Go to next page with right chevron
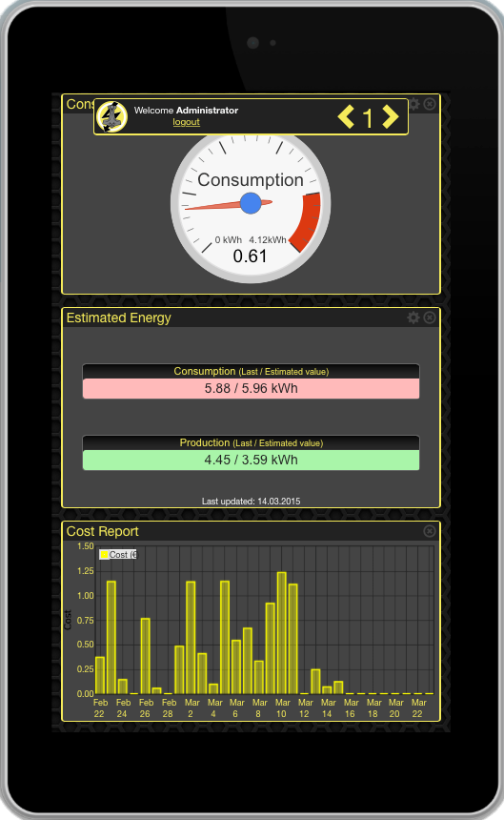This screenshot has width=504, height=820. pyautogui.click(x=390, y=116)
